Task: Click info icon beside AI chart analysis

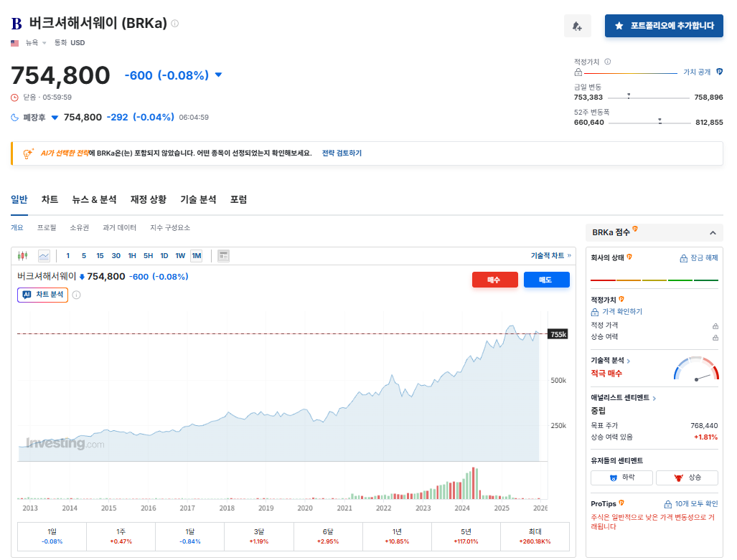Action: [x=77, y=295]
